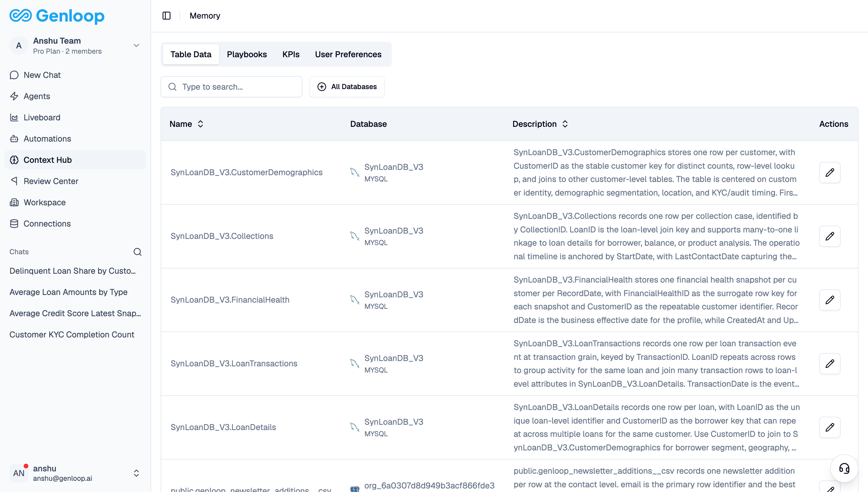Switch to the Table Data tab
The height and width of the screenshot is (492, 868).
tap(191, 54)
